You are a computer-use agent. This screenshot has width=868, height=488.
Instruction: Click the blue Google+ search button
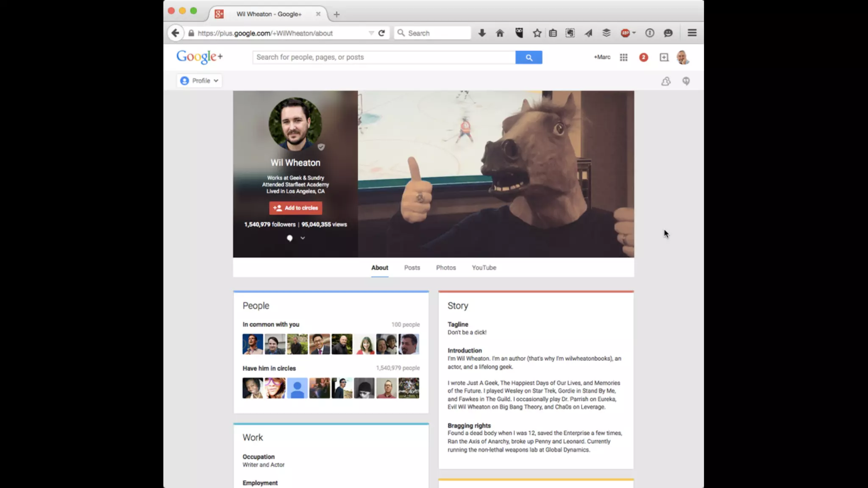click(x=529, y=57)
